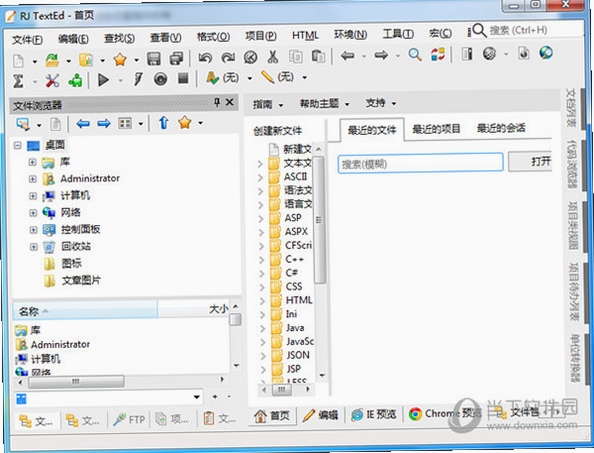The width and height of the screenshot is (594, 453).
Task: Click the 首页 bottom tab
Action: 272,416
